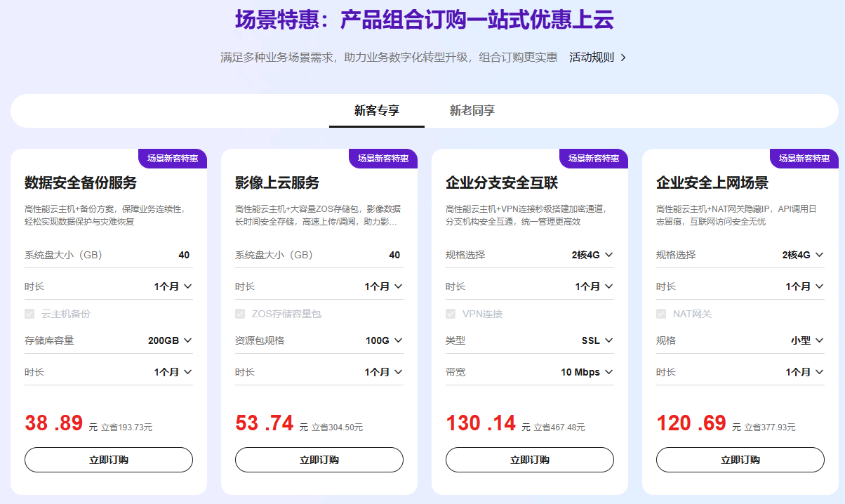Toggle the NAT网关 checkbox
This screenshot has height=504, width=845.
[x=661, y=314]
